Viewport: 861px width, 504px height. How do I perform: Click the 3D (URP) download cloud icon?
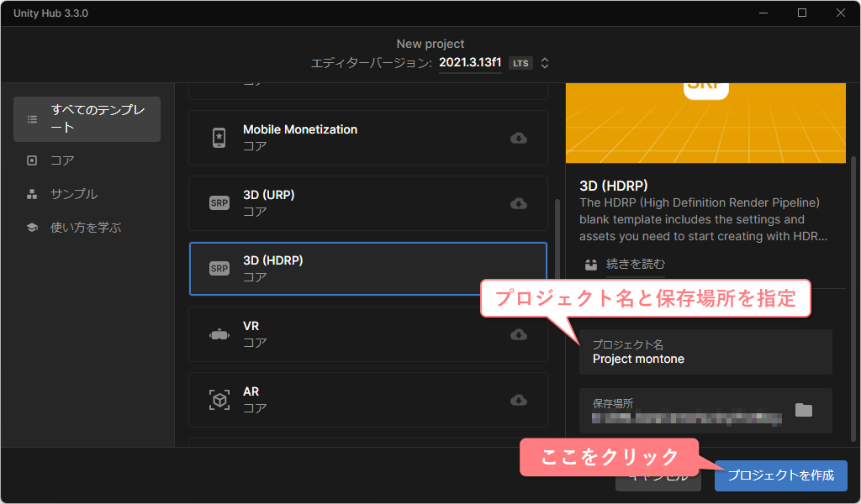point(518,203)
